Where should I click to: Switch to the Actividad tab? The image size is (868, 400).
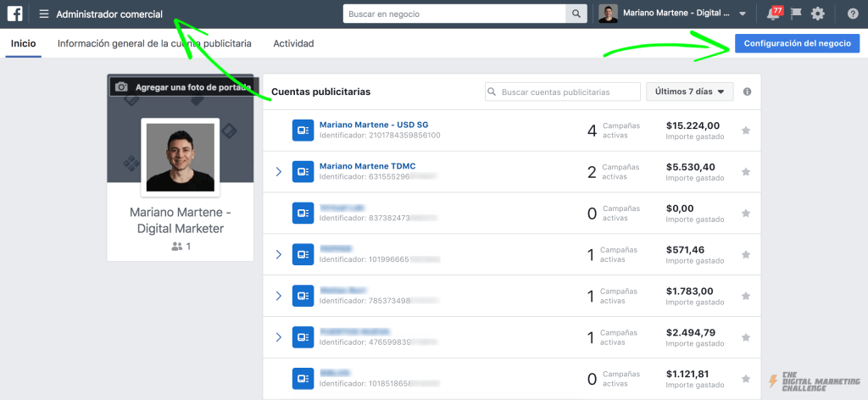point(293,43)
